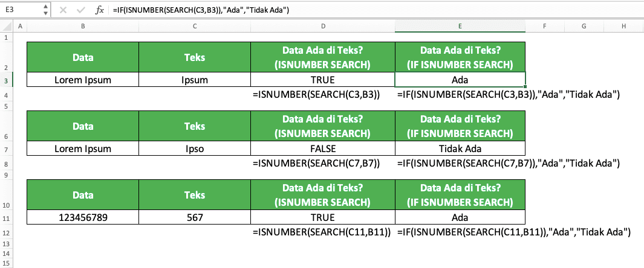Screen dimensions: 644x268
Task: Select column H header
Action: [x=624, y=27]
